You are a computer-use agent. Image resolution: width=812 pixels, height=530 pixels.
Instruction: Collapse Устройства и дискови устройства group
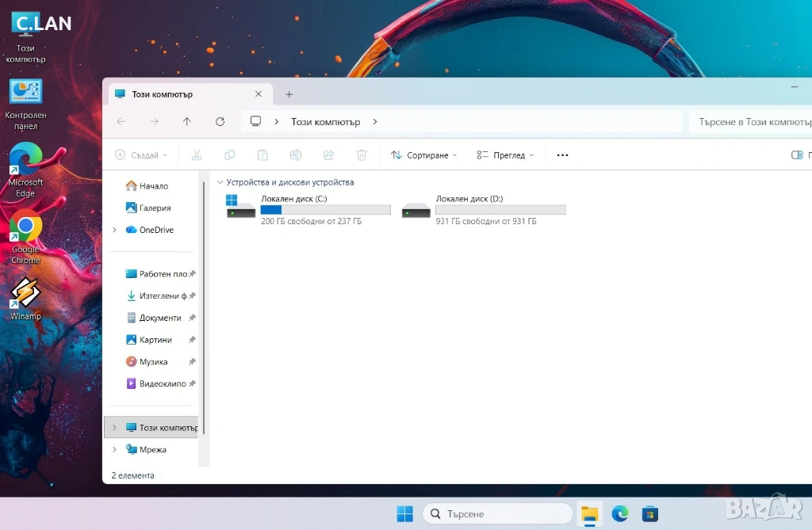(x=220, y=182)
